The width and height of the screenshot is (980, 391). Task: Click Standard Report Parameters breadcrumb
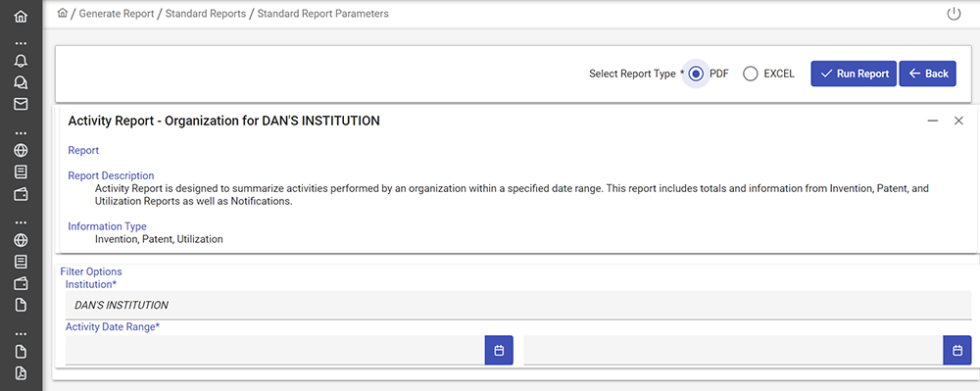(x=322, y=13)
